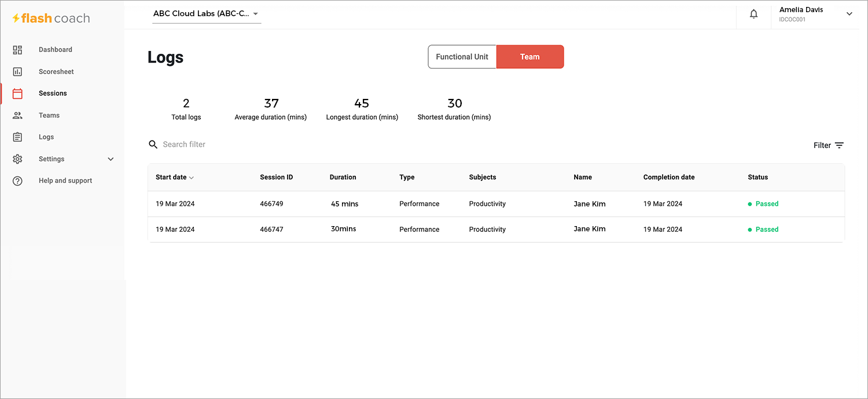The image size is (868, 399).
Task: Click the 30mins duration cell
Action: coord(344,229)
